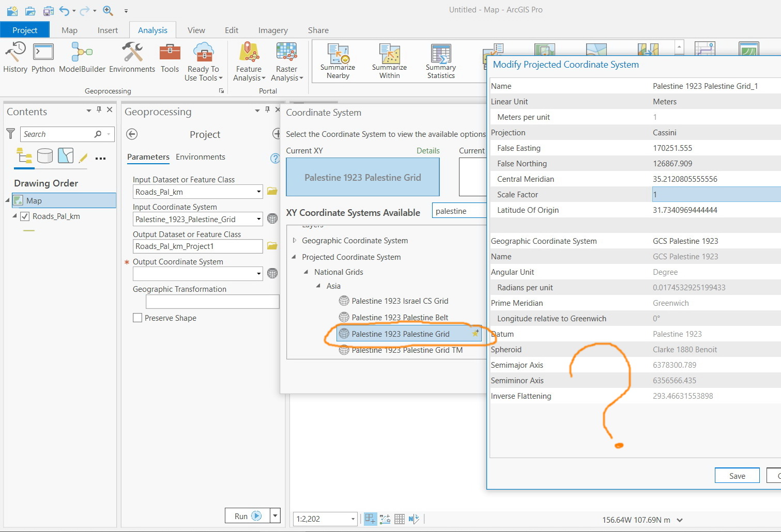
Task: Collapse National Grids group
Action: coord(306,272)
